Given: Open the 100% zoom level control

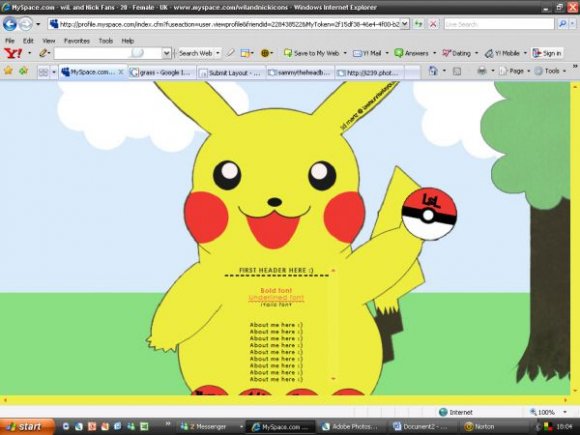Looking at the screenshot, I should (549, 412).
